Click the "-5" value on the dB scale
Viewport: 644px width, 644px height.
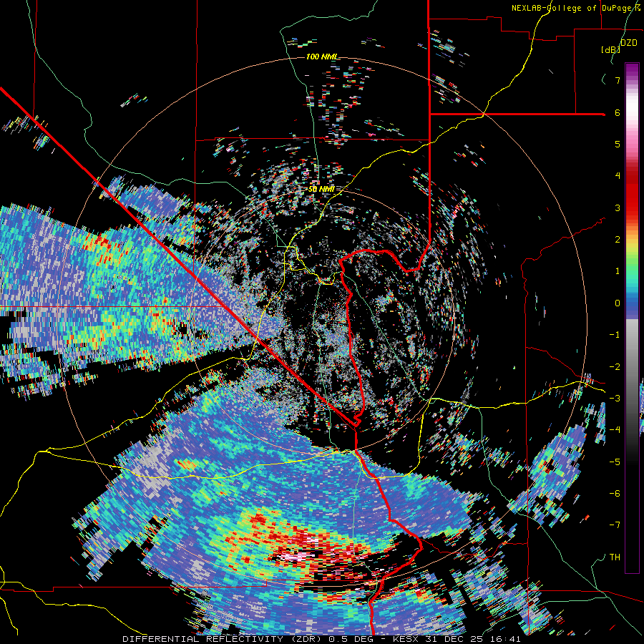pyautogui.click(x=615, y=462)
